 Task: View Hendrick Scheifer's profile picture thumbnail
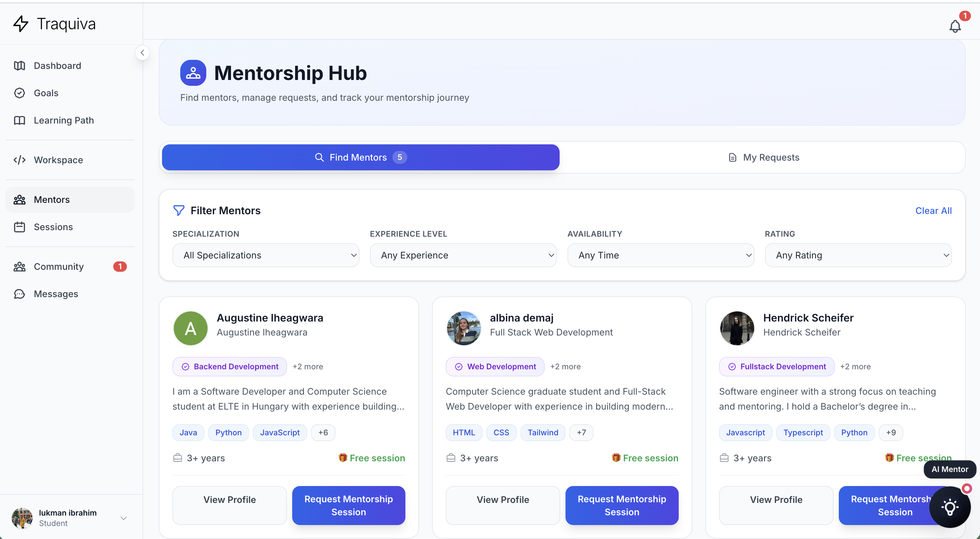tap(737, 328)
